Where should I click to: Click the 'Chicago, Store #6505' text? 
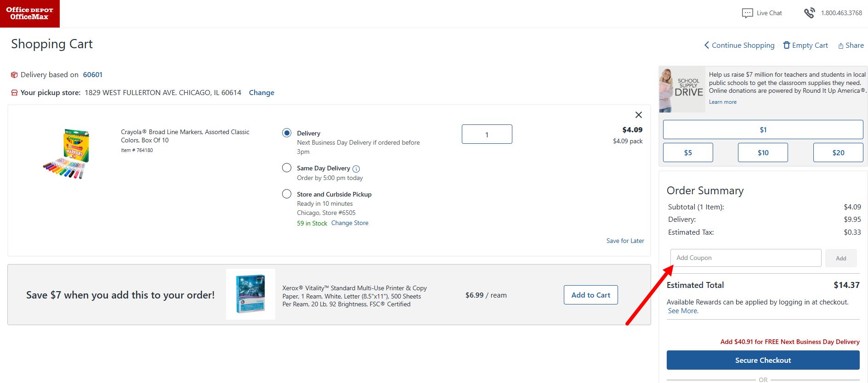coord(326,213)
